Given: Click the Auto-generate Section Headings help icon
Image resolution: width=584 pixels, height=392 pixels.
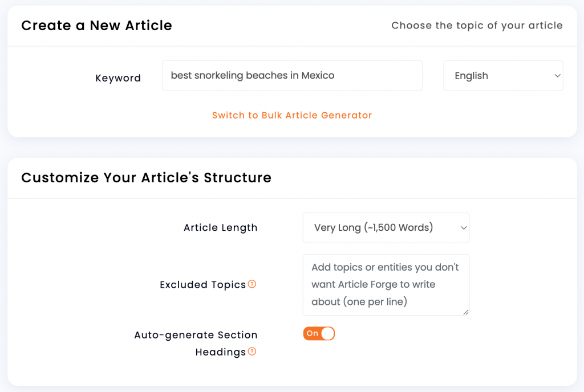Looking at the screenshot, I should point(252,352).
